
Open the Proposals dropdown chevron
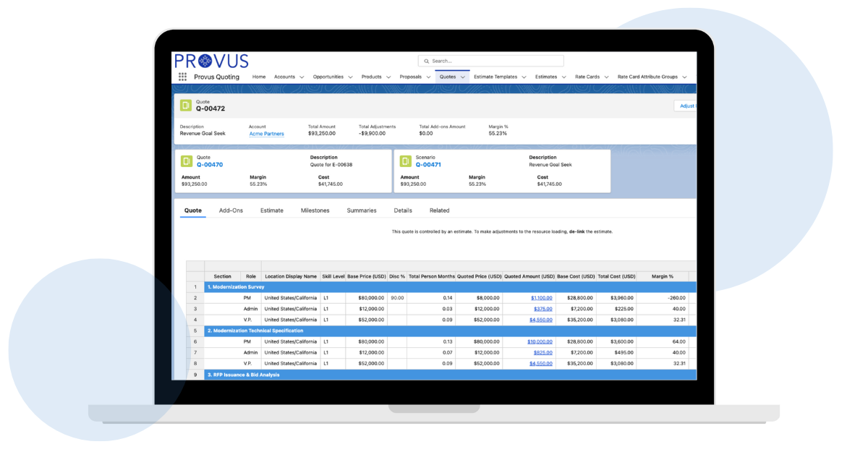click(x=428, y=77)
